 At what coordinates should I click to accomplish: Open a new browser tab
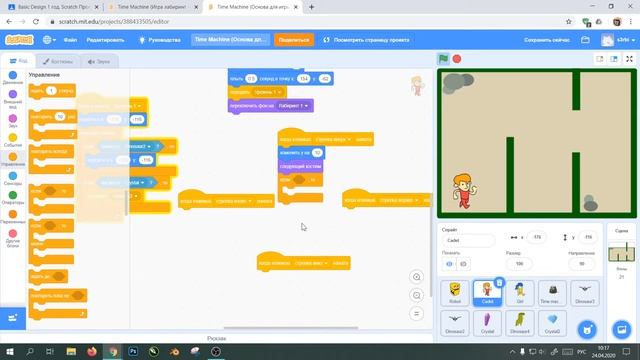311,7
